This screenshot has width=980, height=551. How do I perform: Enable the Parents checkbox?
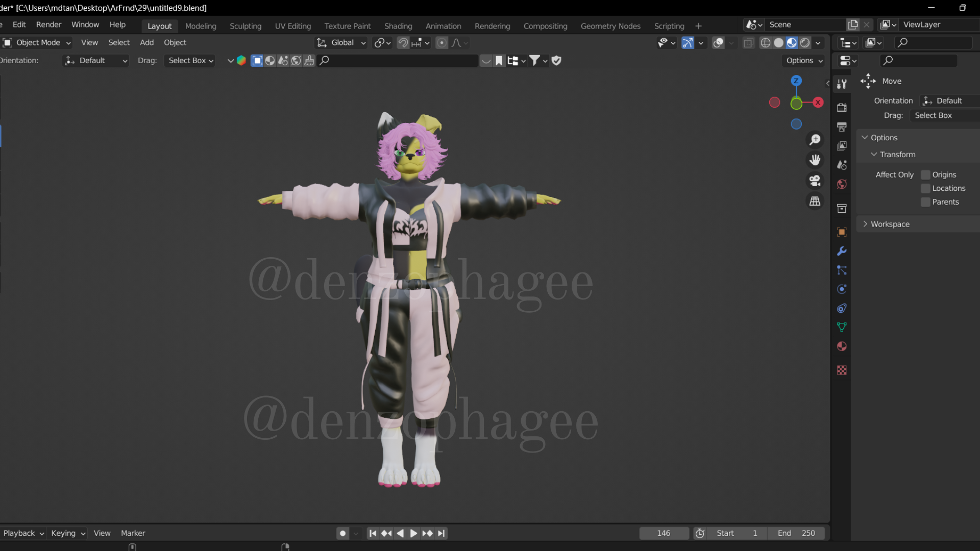[x=925, y=202]
